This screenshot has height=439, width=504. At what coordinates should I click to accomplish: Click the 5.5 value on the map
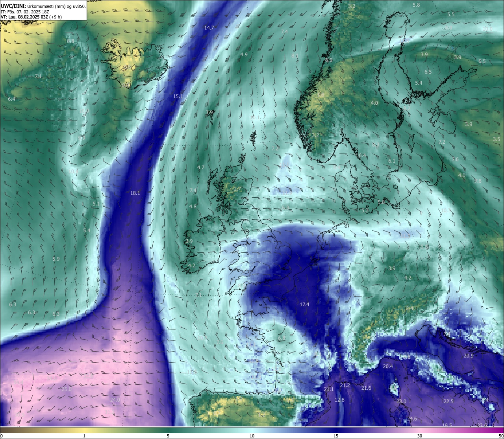[x=451, y=14]
